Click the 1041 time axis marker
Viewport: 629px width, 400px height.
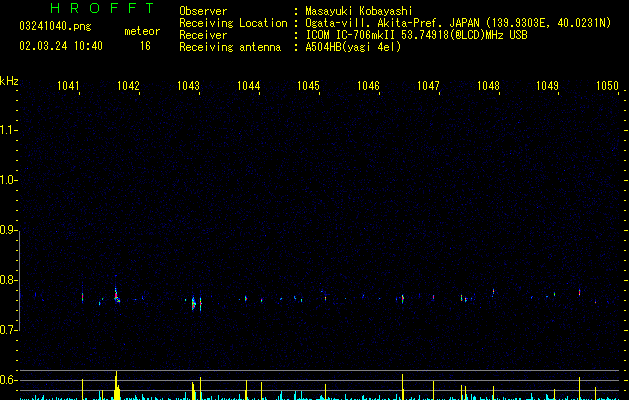pos(68,85)
